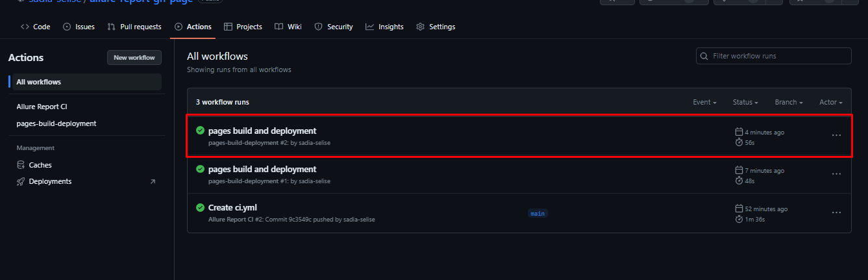Viewport: 868px width, 280px height.
Task: Open the Actor filter dropdown
Action: [x=830, y=102]
